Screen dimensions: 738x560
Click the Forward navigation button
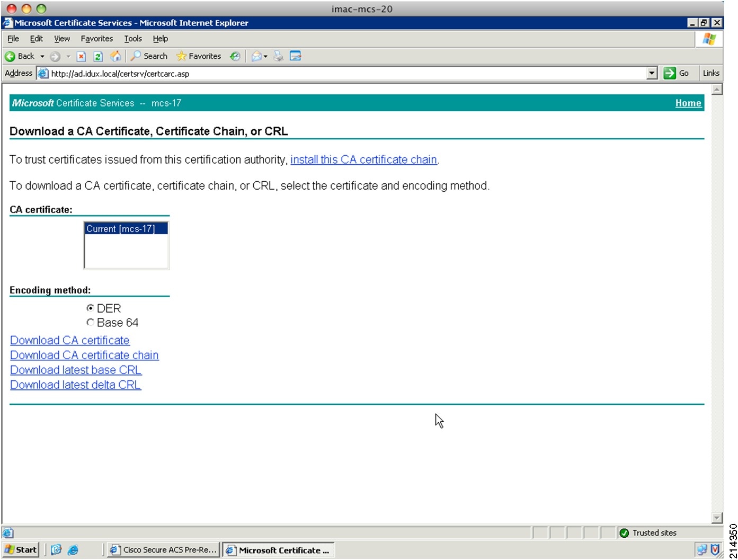point(55,56)
